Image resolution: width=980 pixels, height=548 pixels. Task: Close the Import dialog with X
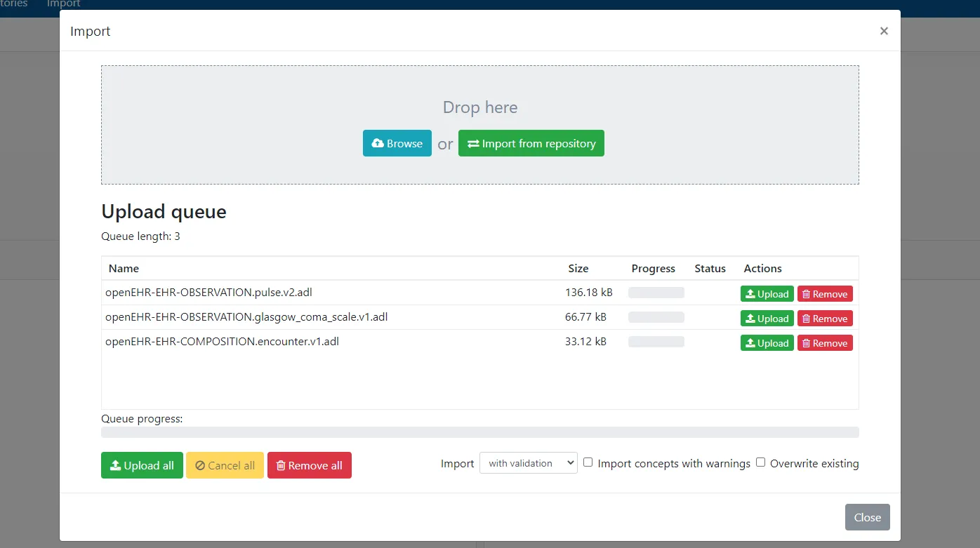884,31
